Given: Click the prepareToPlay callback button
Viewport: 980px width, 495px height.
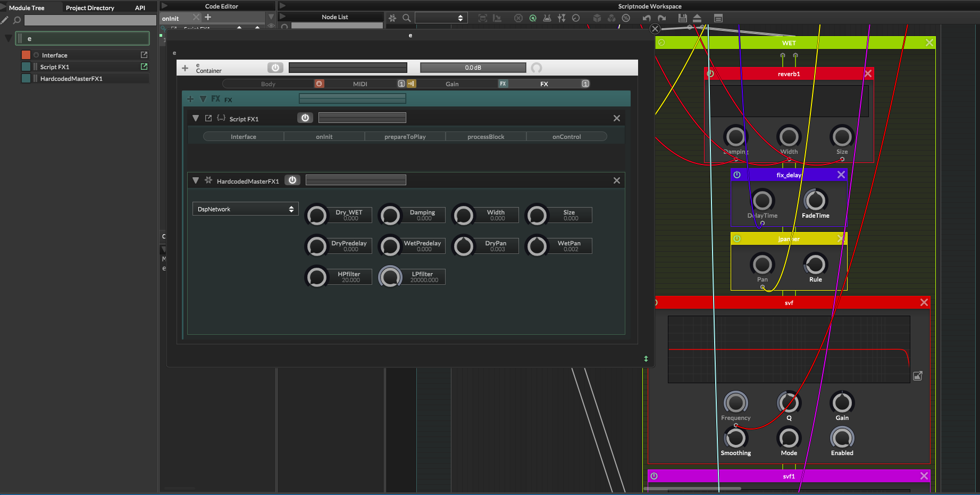Looking at the screenshot, I should click(x=405, y=137).
